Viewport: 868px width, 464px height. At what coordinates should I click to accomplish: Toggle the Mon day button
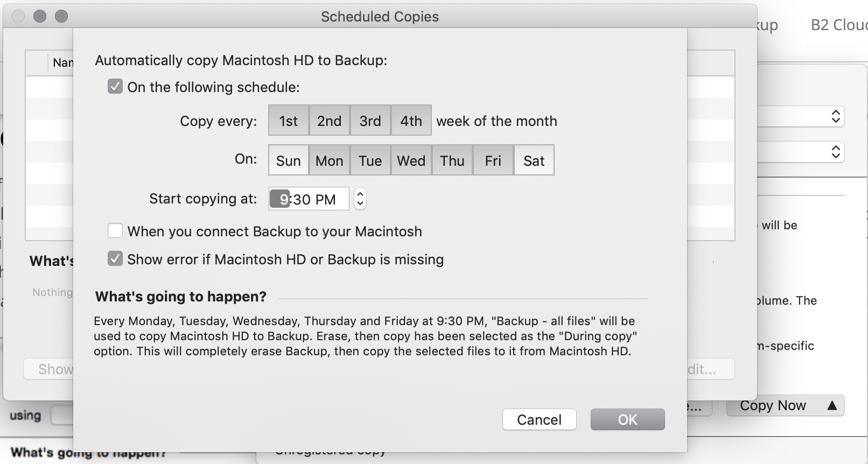[330, 160]
